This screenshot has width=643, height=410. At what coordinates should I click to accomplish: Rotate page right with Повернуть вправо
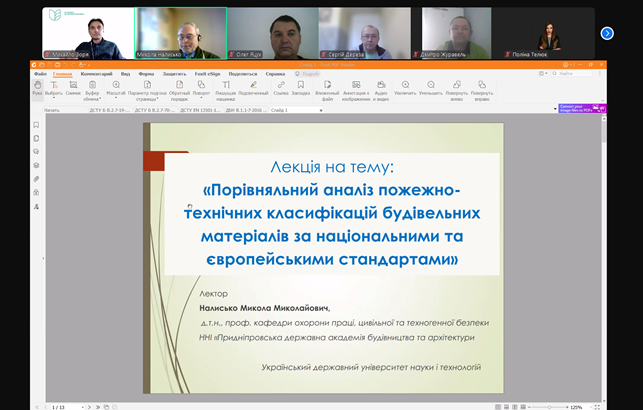point(482,90)
